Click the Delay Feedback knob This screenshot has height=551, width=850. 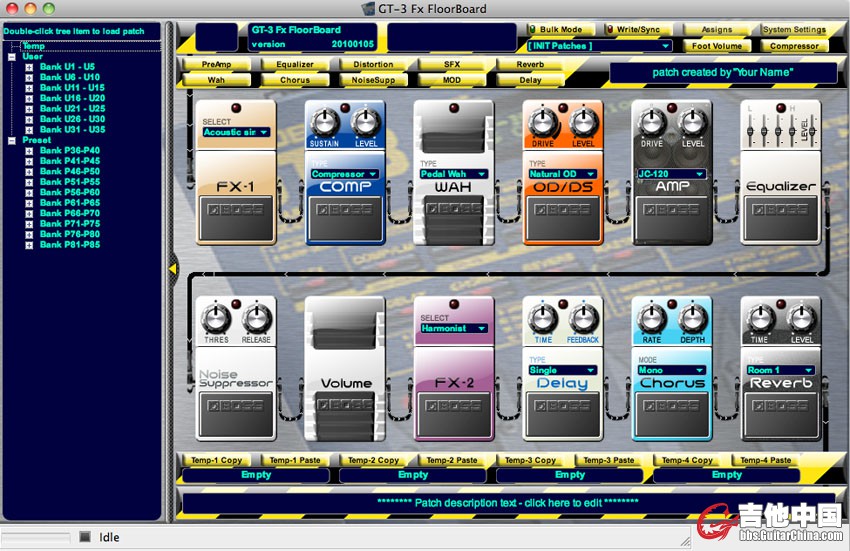[x=583, y=319]
